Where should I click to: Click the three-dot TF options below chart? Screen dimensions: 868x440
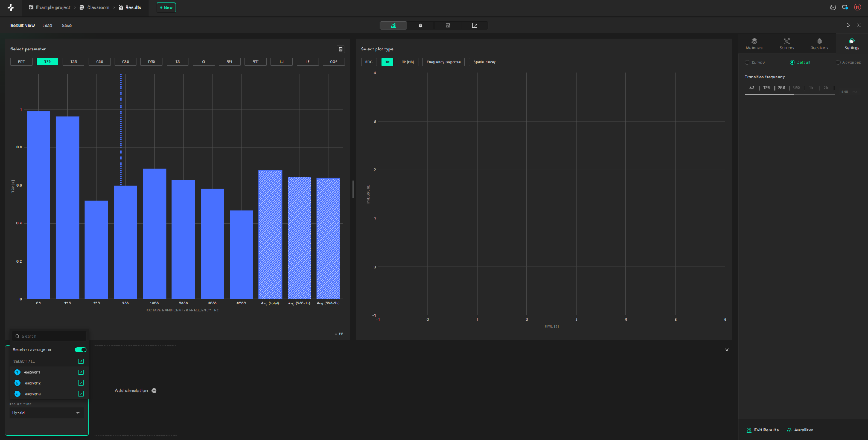point(338,334)
